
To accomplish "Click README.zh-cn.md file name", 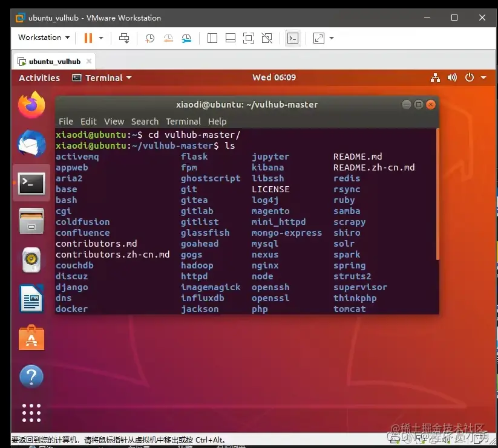I will pyautogui.click(x=374, y=167).
